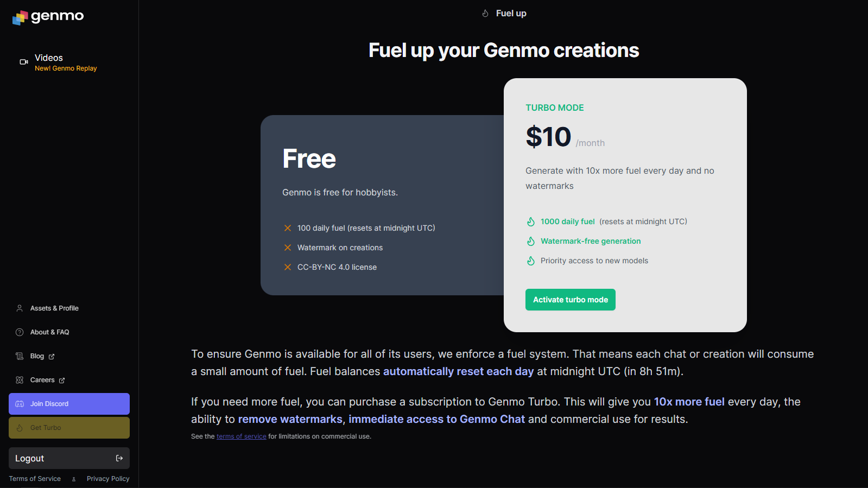Viewport: 868px width, 488px height.
Task: Open Assets & Profile page
Action: pyautogui.click(x=54, y=308)
